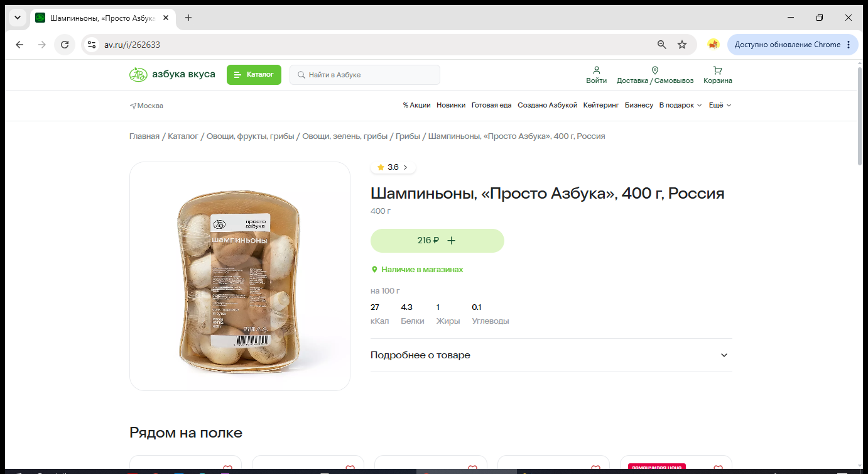Click the Найти в Азбуке search field

[x=365, y=75]
